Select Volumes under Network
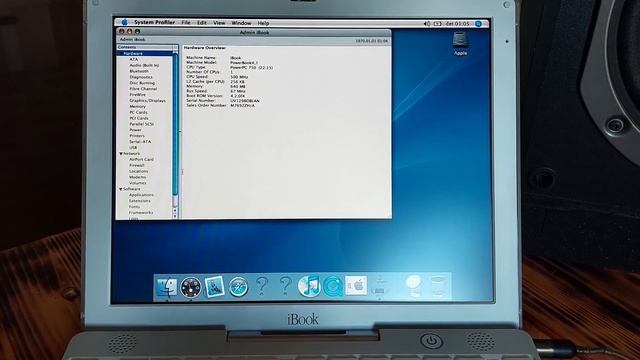Image resolution: width=640 pixels, height=360 pixels. coord(138,183)
